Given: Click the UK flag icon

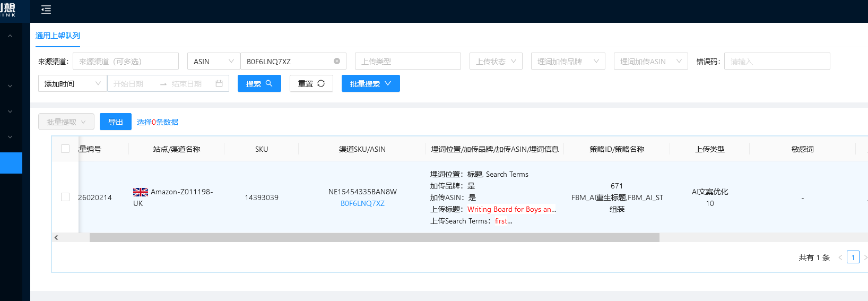Looking at the screenshot, I should click(141, 192).
